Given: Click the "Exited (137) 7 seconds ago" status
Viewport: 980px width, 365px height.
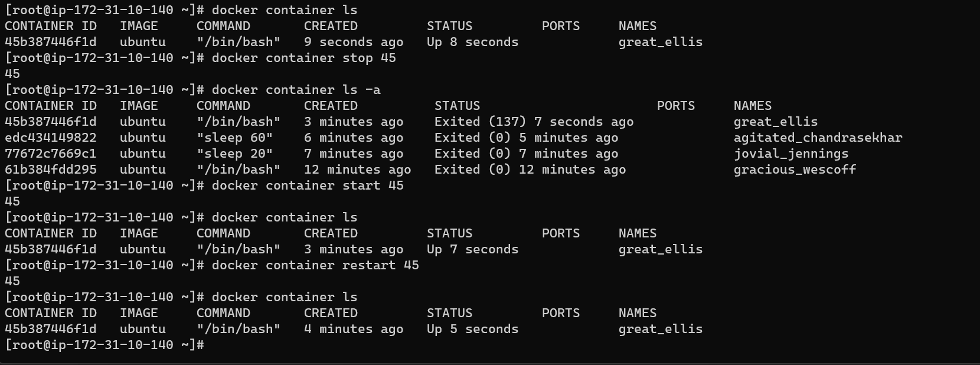Looking at the screenshot, I should point(534,122).
